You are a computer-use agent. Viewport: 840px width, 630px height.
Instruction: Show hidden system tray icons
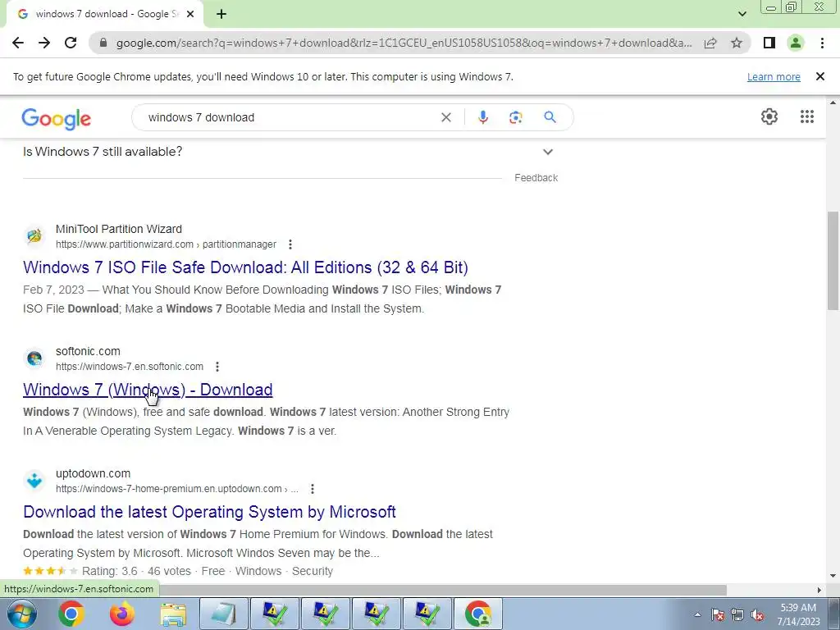697,614
